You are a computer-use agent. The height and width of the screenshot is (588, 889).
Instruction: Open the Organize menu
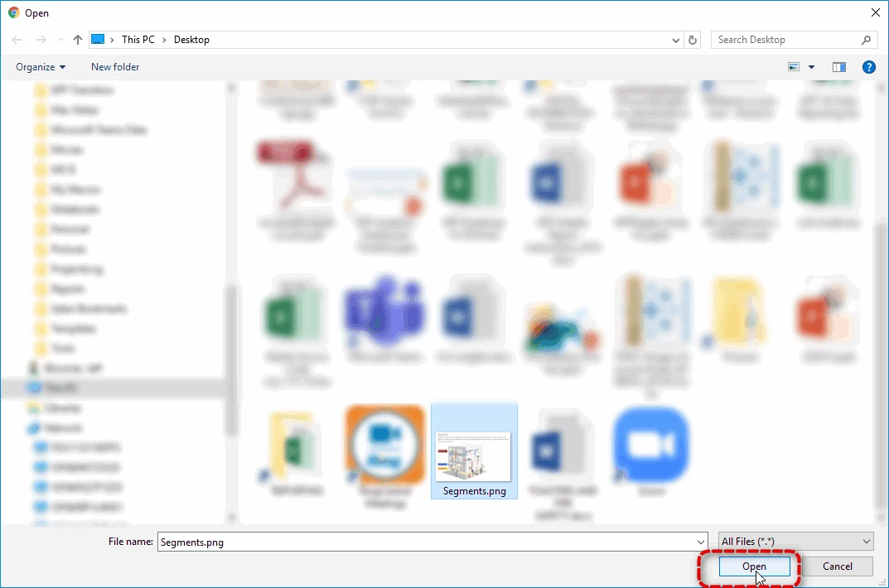coord(41,67)
